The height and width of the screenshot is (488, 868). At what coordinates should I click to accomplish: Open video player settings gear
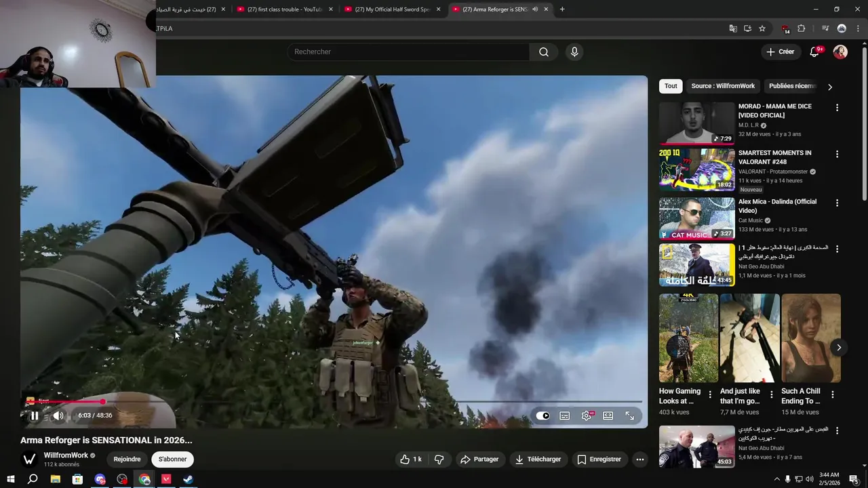(x=587, y=415)
